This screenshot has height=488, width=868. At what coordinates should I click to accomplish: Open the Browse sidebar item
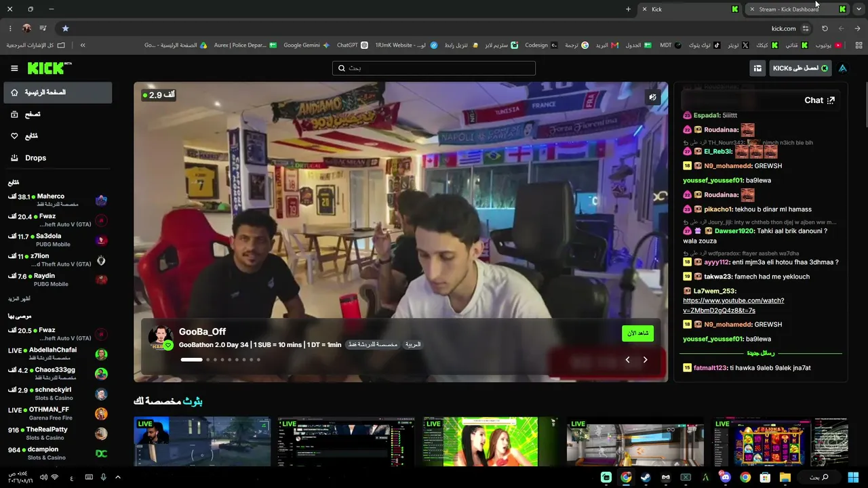click(x=58, y=115)
